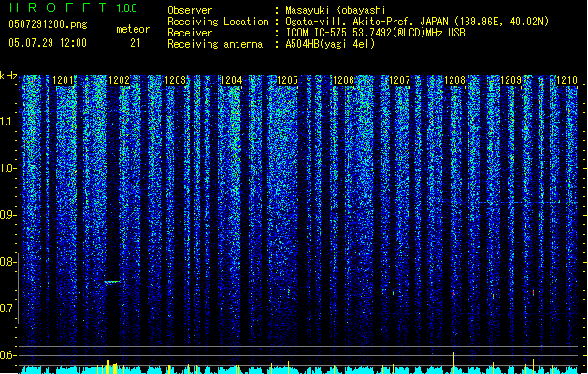Click the date stamp 05.07.29 12:00
This screenshot has width=588, height=374.
click(x=48, y=43)
